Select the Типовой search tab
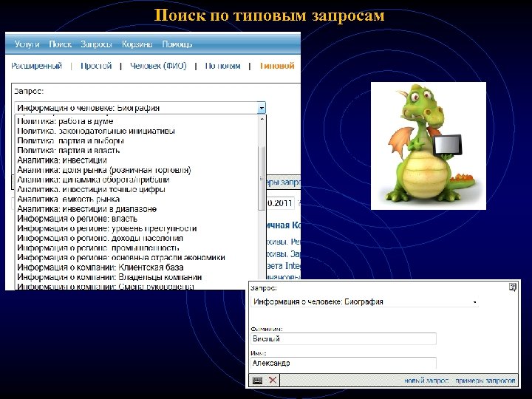 (277, 66)
